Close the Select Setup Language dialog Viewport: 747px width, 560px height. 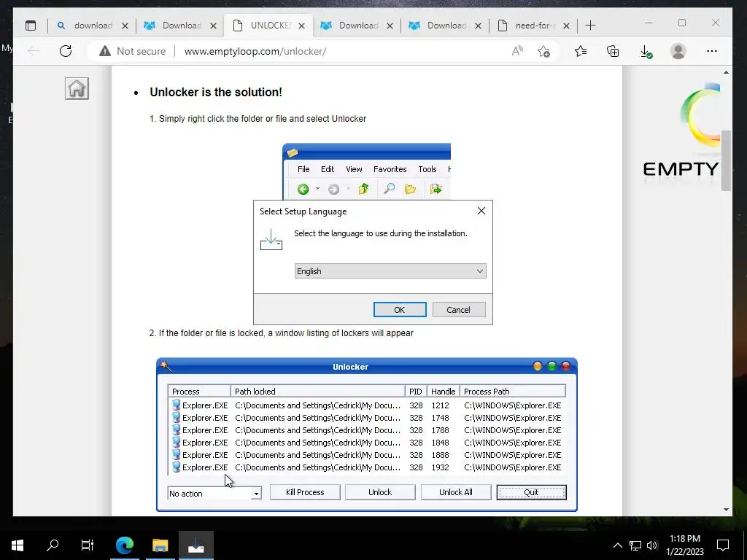[x=481, y=211]
